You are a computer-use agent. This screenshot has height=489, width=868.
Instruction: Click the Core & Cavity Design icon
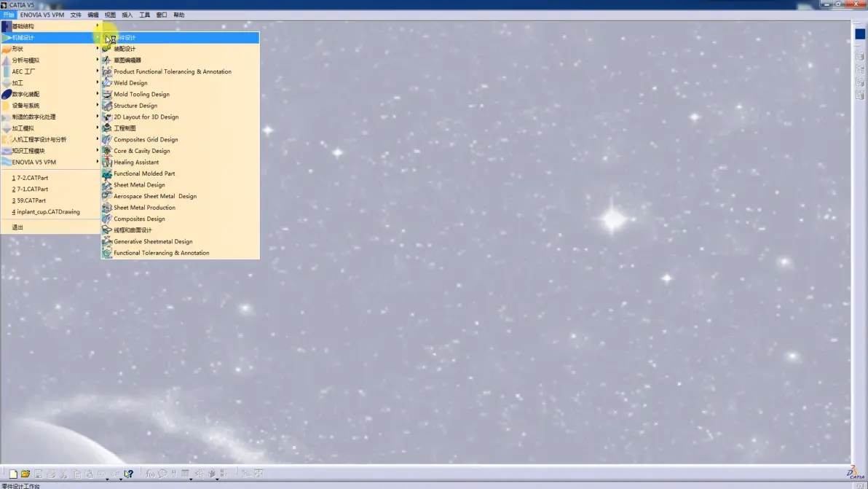click(107, 151)
